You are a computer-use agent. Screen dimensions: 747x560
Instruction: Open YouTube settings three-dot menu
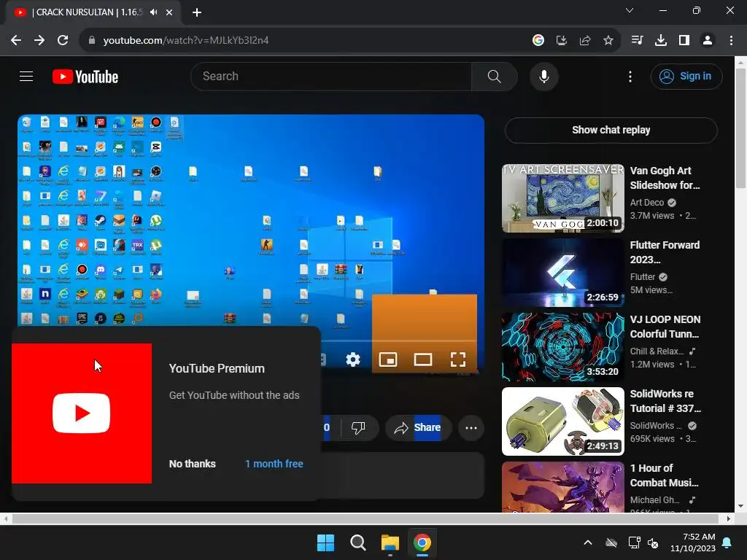(x=630, y=76)
